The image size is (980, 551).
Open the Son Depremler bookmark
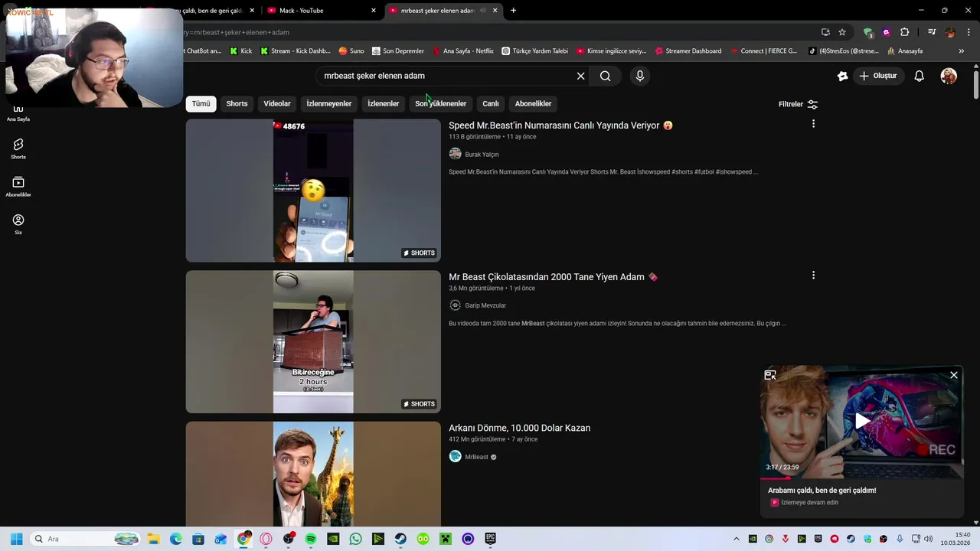(398, 51)
